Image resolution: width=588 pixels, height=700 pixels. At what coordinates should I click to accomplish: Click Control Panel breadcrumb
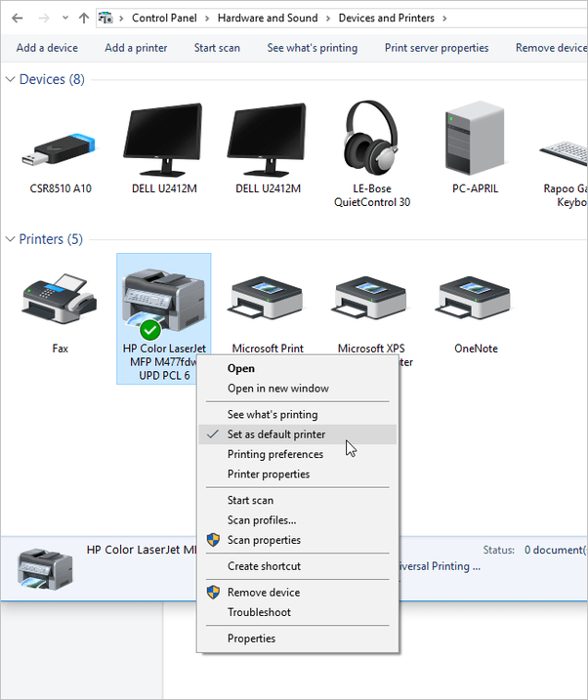point(164,18)
